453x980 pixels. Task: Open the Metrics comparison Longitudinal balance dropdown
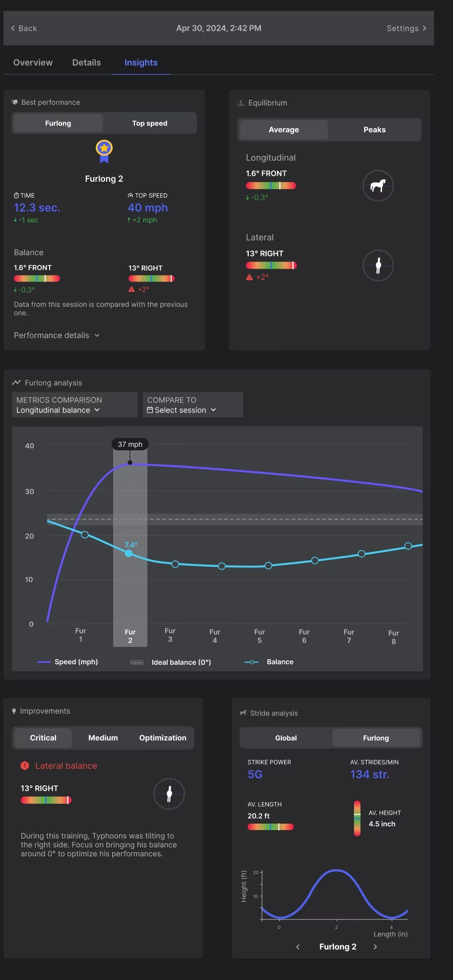click(74, 405)
